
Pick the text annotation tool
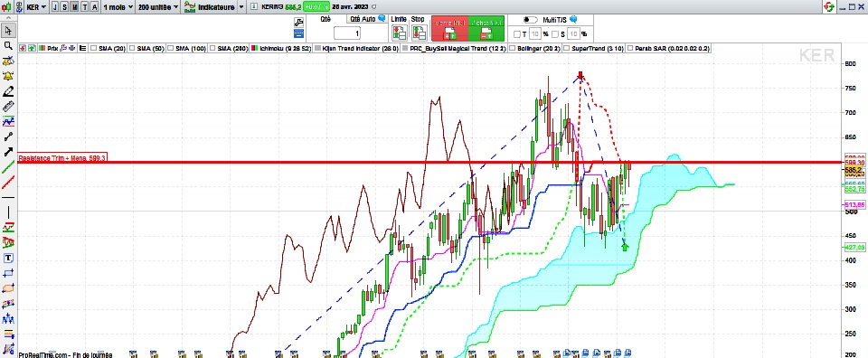click(8, 259)
